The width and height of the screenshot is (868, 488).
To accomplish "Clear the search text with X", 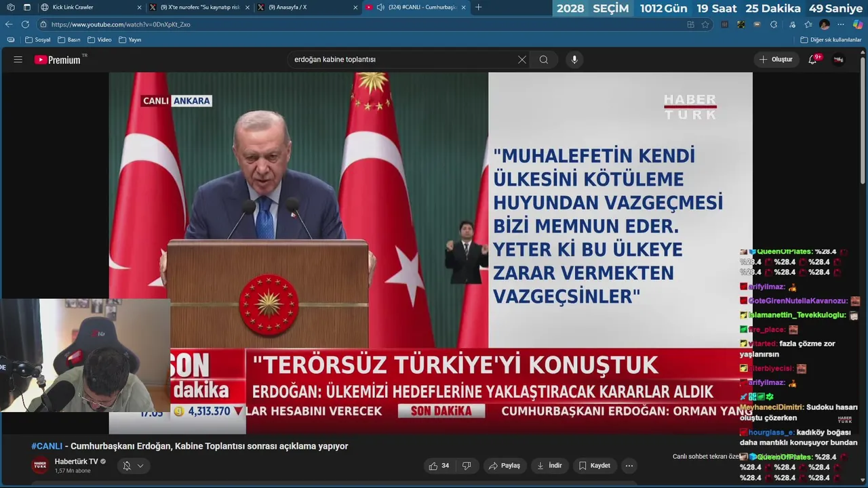I will point(522,60).
